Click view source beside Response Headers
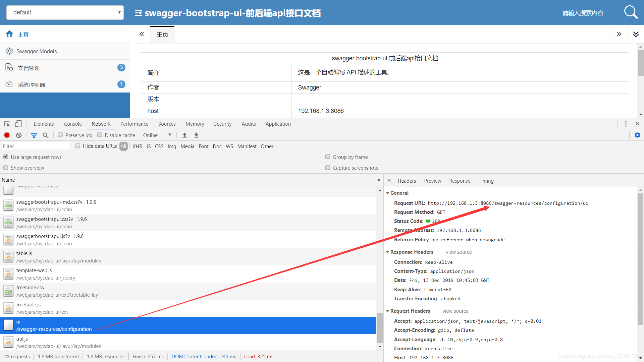 (459, 252)
